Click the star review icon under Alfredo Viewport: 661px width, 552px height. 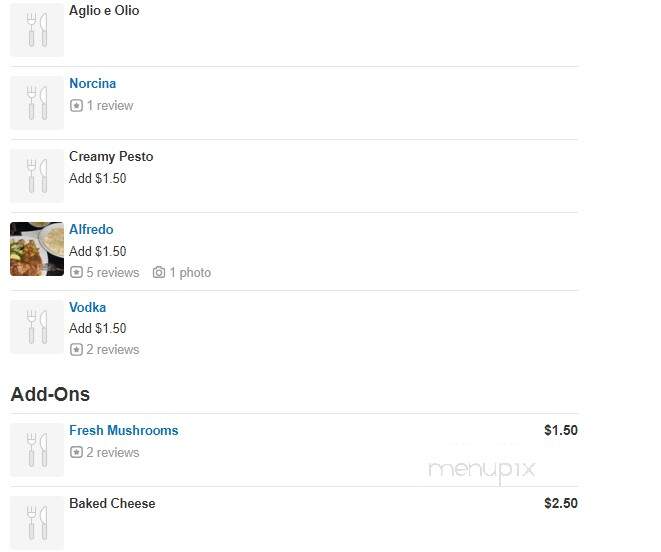tap(76, 272)
